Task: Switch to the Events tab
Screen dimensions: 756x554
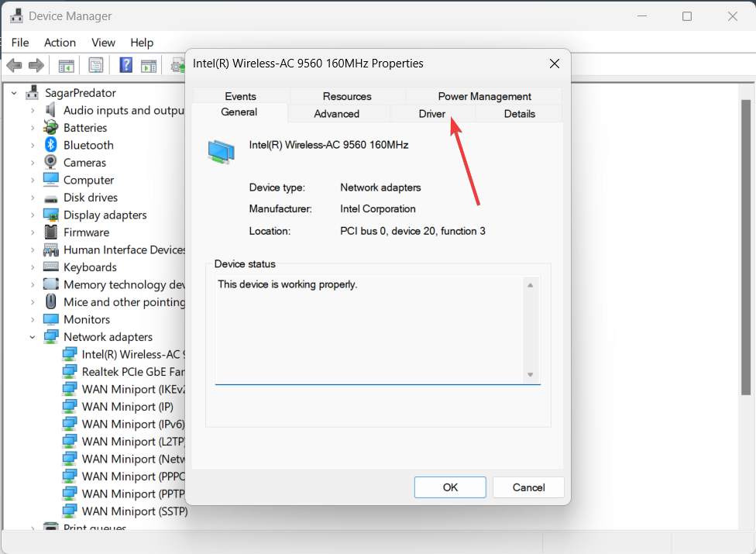Action: [240, 96]
